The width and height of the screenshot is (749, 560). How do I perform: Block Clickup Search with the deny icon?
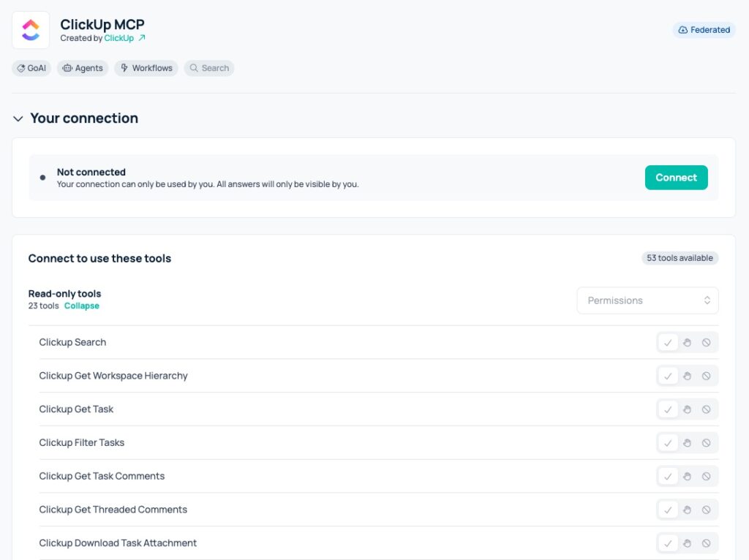[x=706, y=342]
